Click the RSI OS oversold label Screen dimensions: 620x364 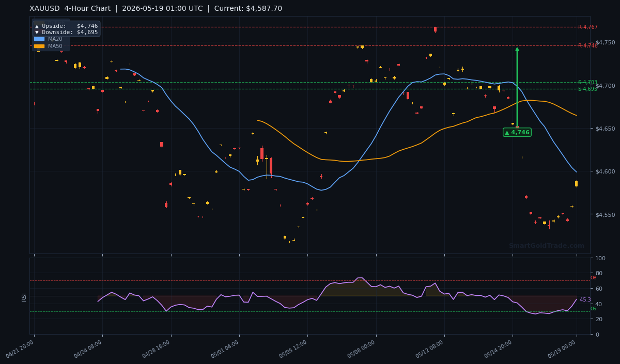[x=593, y=309]
